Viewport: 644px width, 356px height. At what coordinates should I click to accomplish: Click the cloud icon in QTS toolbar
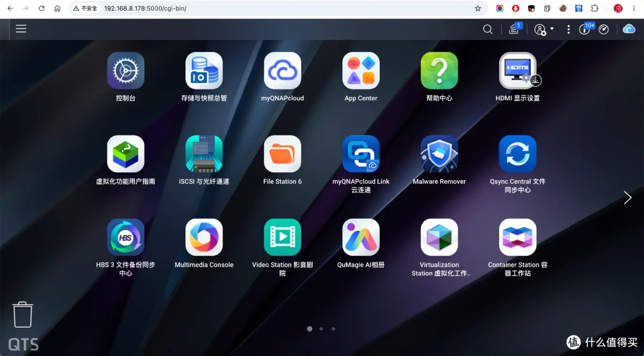(x=629, y=29)
